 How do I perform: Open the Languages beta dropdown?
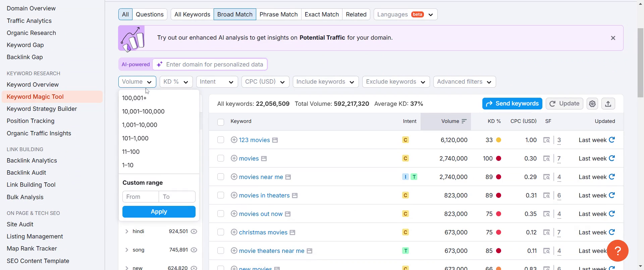[x=405, y=14]
